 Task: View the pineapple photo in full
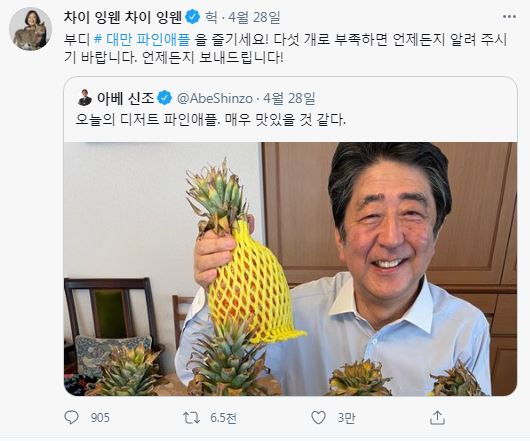(290, 269)
